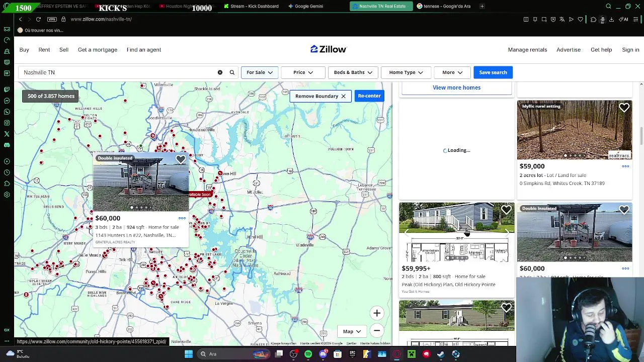Screen dimensions: 644x362
Task: Save the $60,000 map popup home
Action: point(181,160)
